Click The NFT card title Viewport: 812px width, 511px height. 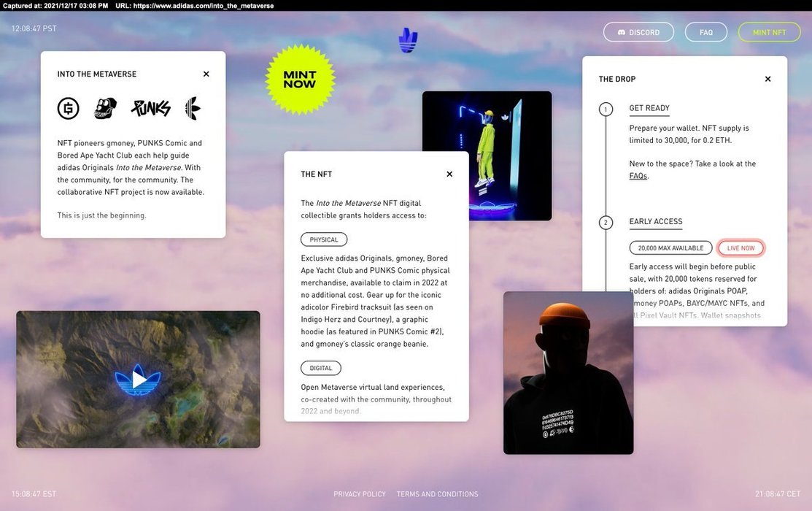pos(317,174)
